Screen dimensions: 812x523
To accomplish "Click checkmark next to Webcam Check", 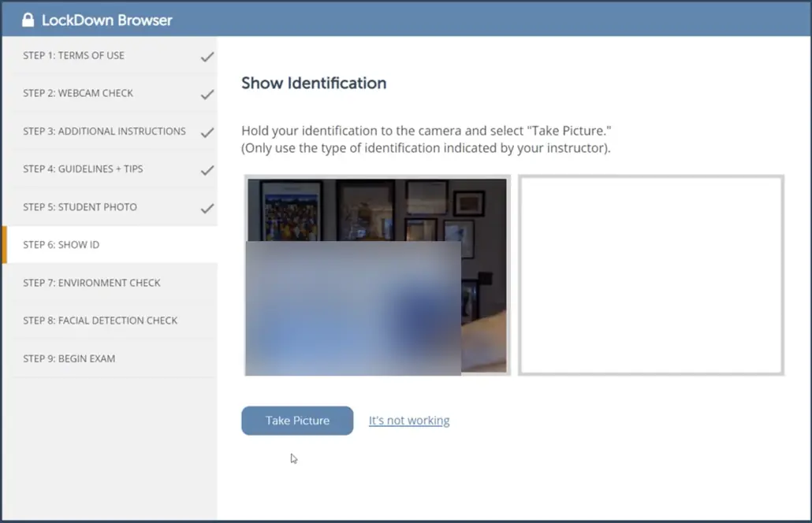I will pos(207,95).
